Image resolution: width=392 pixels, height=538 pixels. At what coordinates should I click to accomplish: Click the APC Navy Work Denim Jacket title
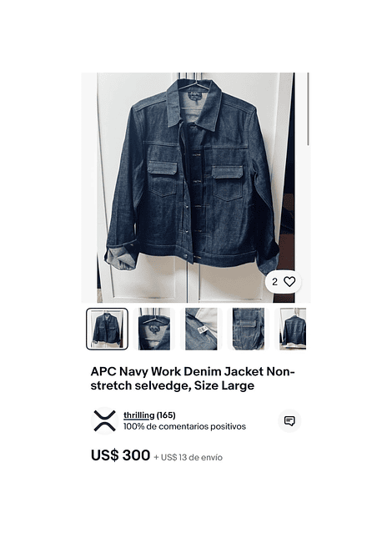point(193,379)
